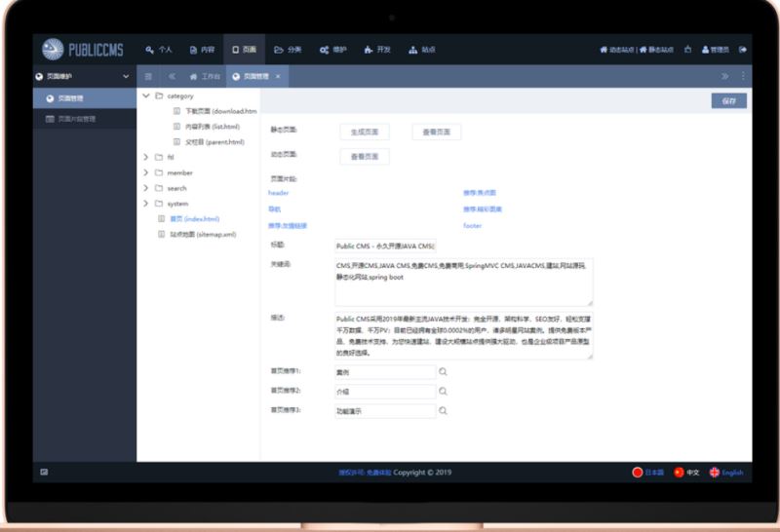Click the search icon for 首页推荐3

[x=443, y=410]
